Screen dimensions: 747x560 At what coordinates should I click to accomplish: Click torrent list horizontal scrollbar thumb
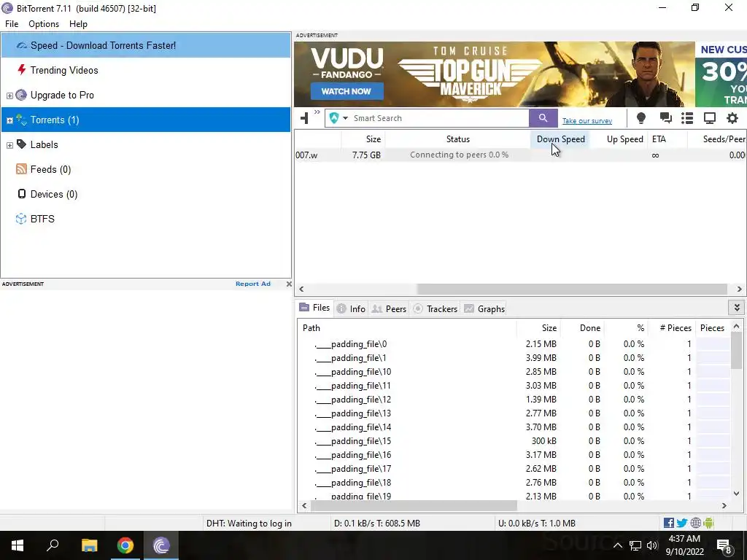coord(572,289)
